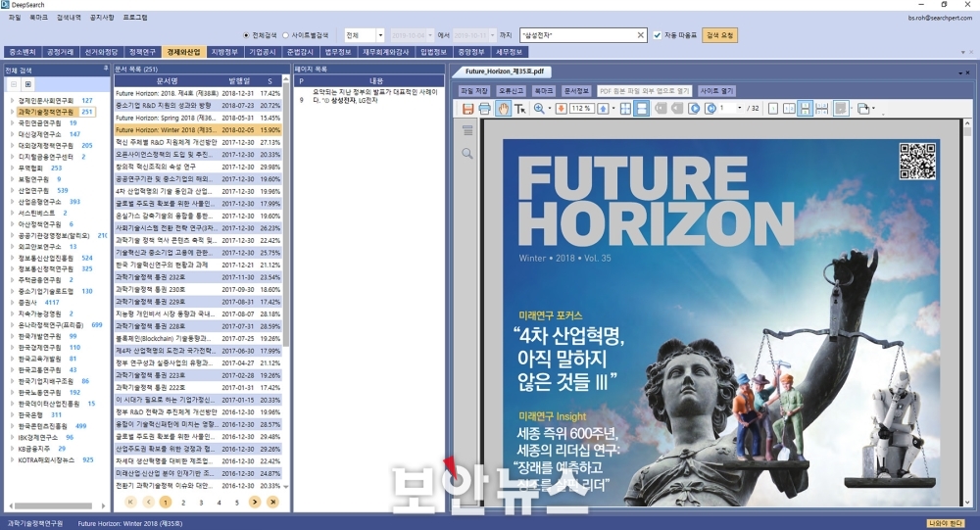This screenshot has width=980, height=530.
Task: Open the 북마크 menu
Action: tap(39, 18)
